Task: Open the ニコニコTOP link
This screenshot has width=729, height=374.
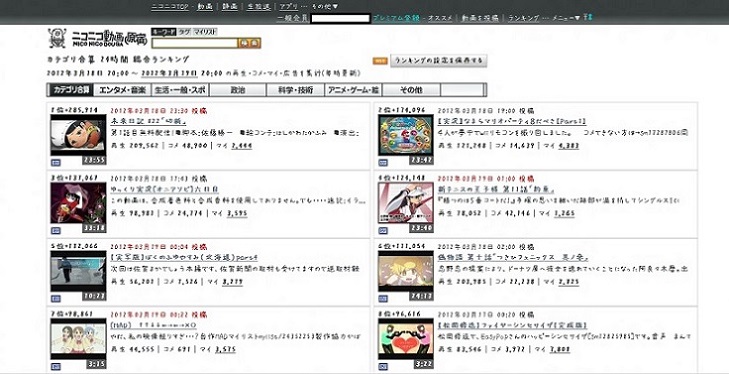Action: 170,7
